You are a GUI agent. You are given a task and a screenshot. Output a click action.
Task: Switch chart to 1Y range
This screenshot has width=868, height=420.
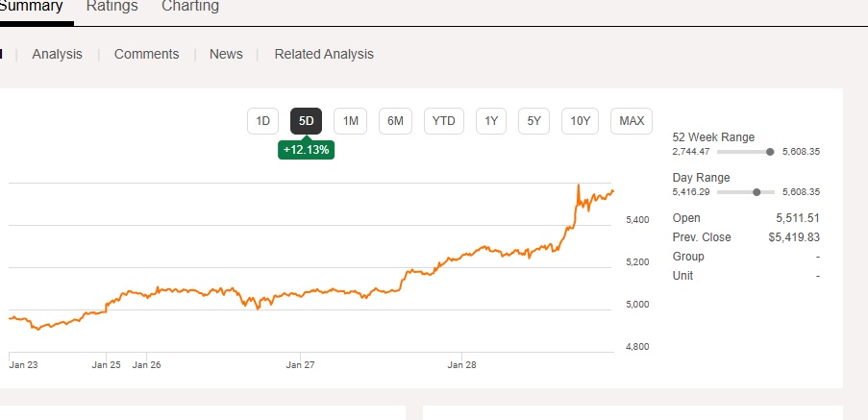pyautogui.click(x=491, y=121)
